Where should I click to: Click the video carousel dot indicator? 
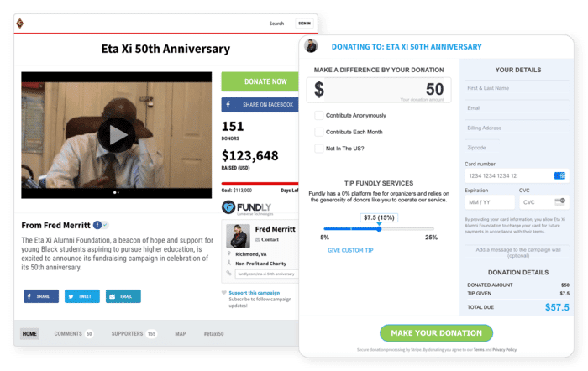coord(116,192)
